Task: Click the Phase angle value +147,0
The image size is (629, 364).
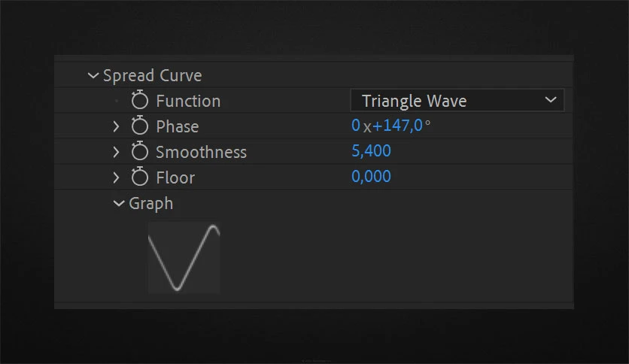Action: click(397, 126)
